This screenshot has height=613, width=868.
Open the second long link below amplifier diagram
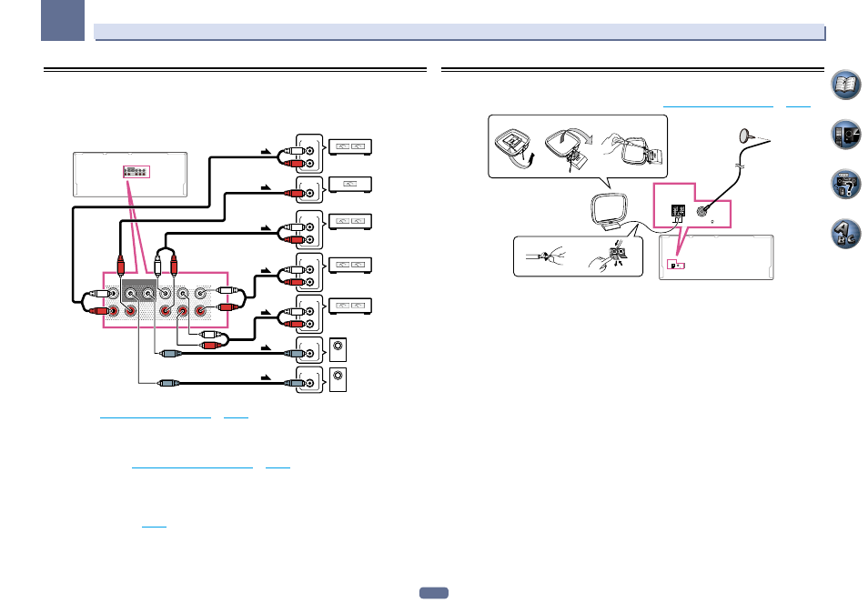192,467
